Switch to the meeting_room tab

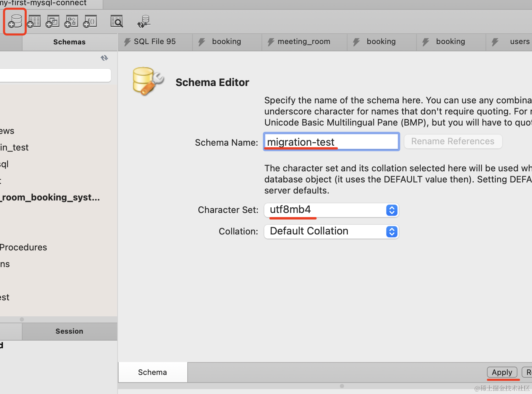[x=304, y=42]
